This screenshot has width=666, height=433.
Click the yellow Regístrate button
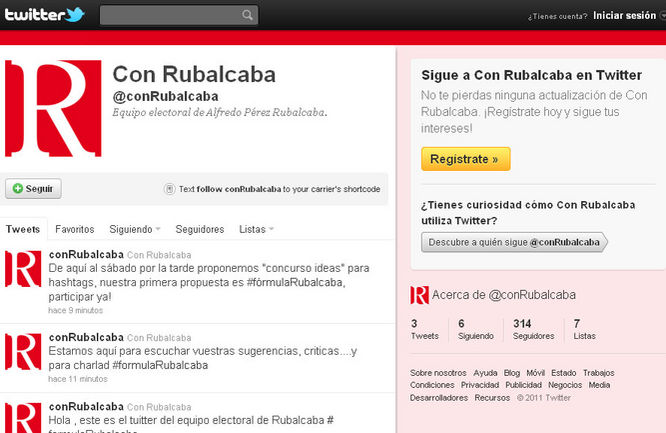click(x=466, y=159)
